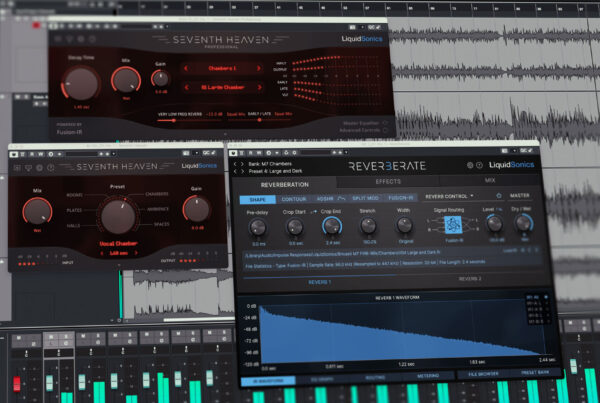Click red record button above the track list
Screen dimensions: 600x403
pos(36,25)
